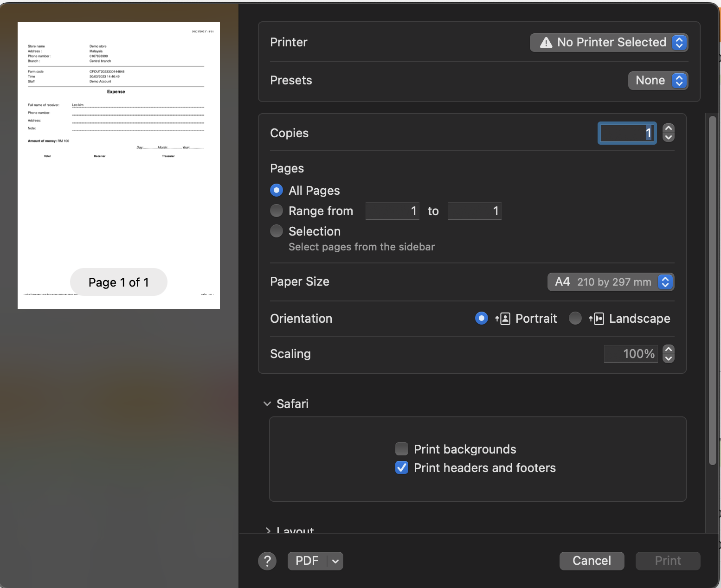Decrease copies with the down stepper arrow
This screenshot has height=588, width=721.
(668, 137)
